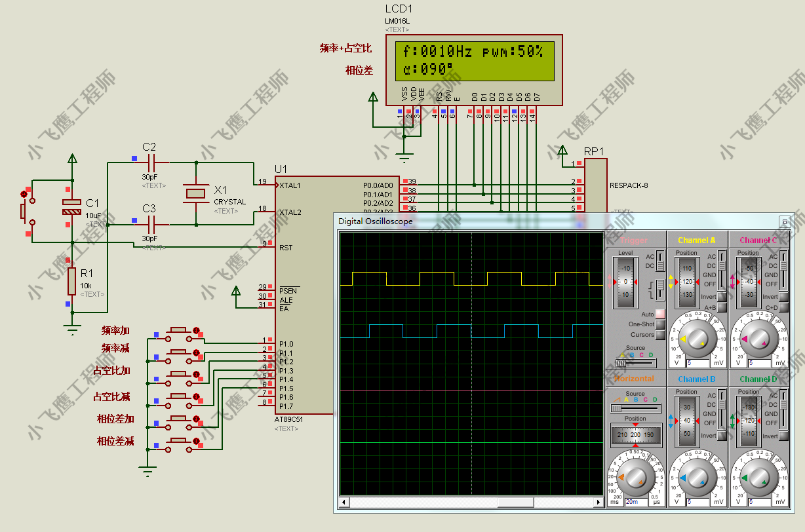Click the oscilloscope scrollbar left arrow
The width and height of the screenshot is (805, 532).
pos(344,503)
